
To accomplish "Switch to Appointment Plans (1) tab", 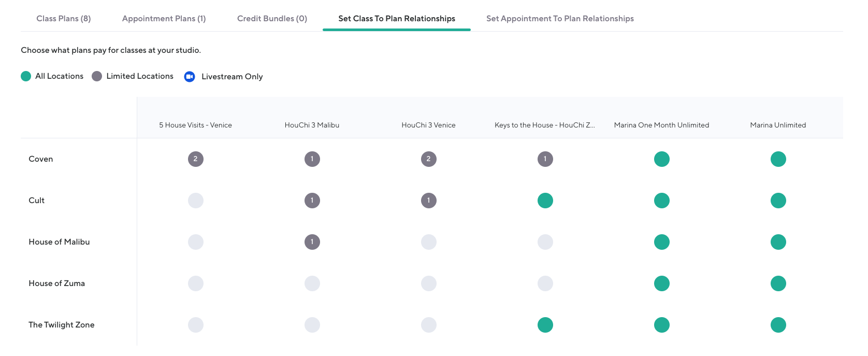I will [164, 19].
